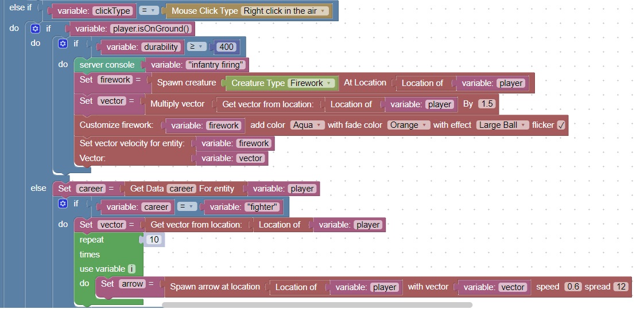This screenshot has width=644, height=309.
Task: Click the horizontal scrollbar at bottom
Action: point(317,305)
